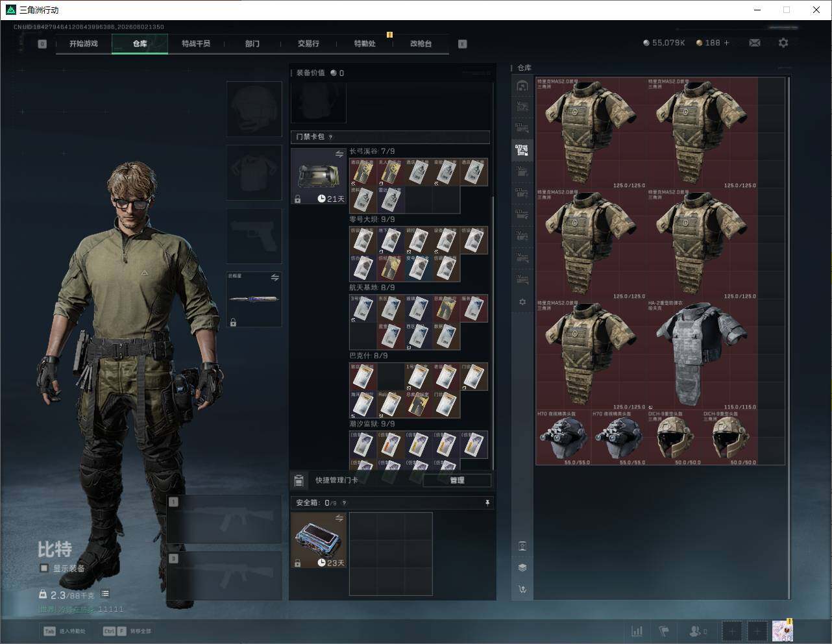Click the swap arrows on melee knife slot
This screenshot has width=832, height=644.
[275, 278]
